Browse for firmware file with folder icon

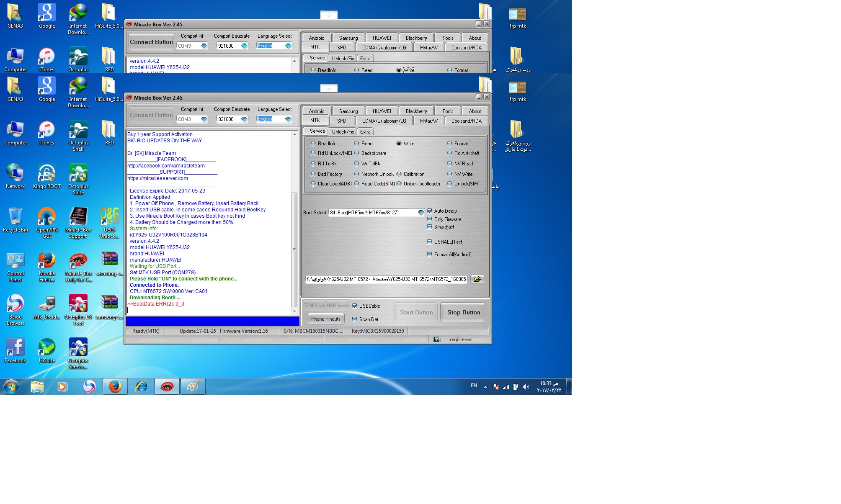click(x=477, y=279)
